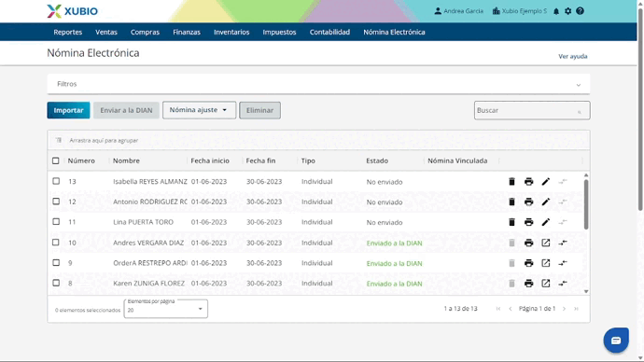Print payroll for Antonio RODRIGUEZ

coord(528,202)
